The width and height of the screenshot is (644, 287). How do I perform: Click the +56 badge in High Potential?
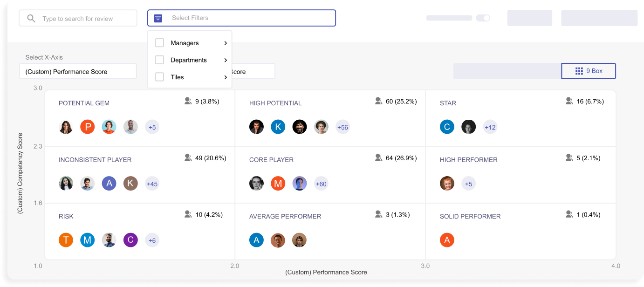[343, 126]
